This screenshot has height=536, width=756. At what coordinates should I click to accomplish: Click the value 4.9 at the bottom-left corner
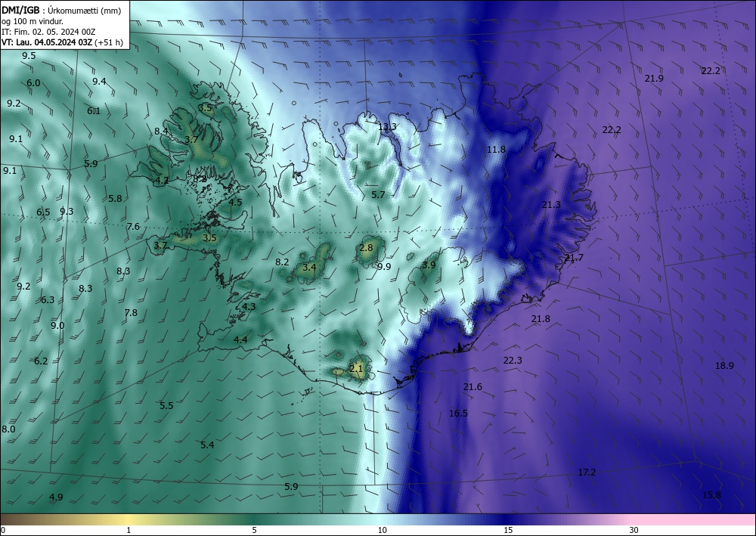(x=56, y=497)
